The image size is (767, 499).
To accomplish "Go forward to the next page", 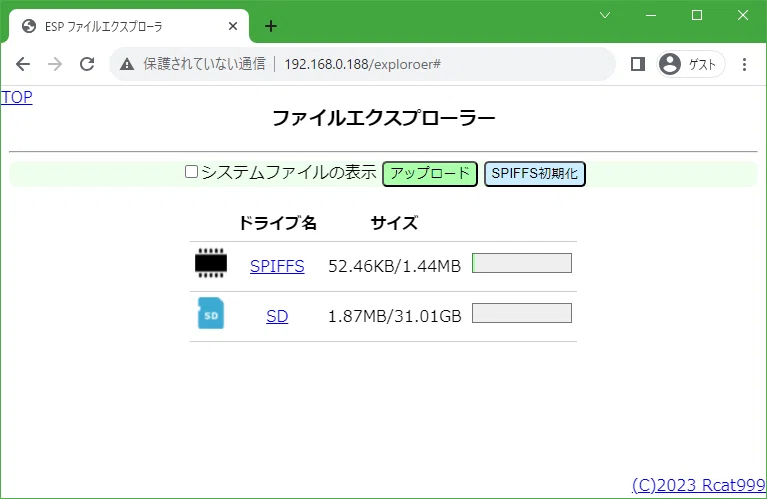I will tap(55, 64).
